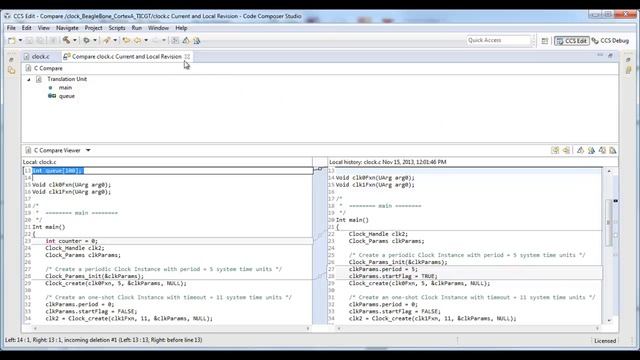640x360 pixels.
Task: Click scroll-up arrow of right compare pane
Action: [x=609, y=171]
